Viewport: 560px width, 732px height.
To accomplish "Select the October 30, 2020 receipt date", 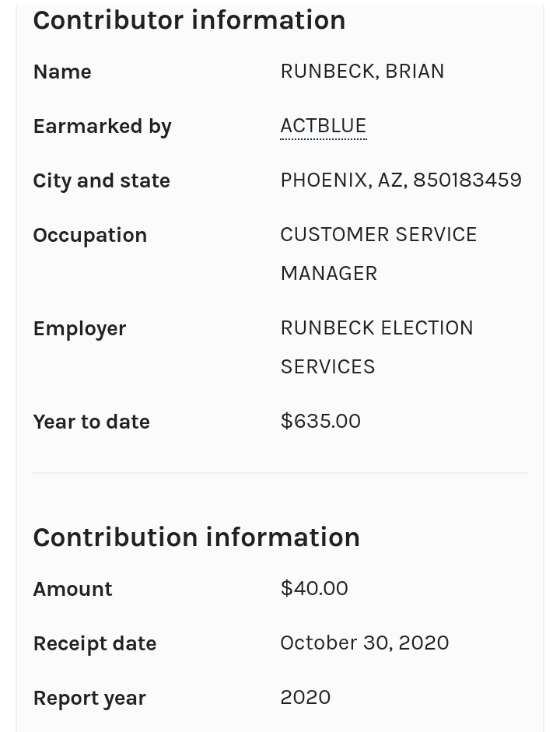I will pos(364,643).
